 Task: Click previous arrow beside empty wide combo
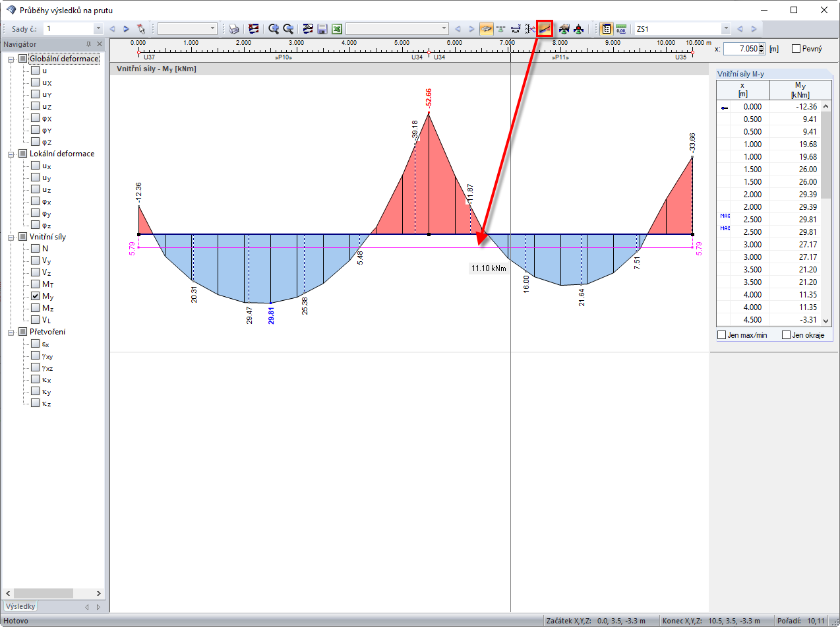(x=458, y=29)
